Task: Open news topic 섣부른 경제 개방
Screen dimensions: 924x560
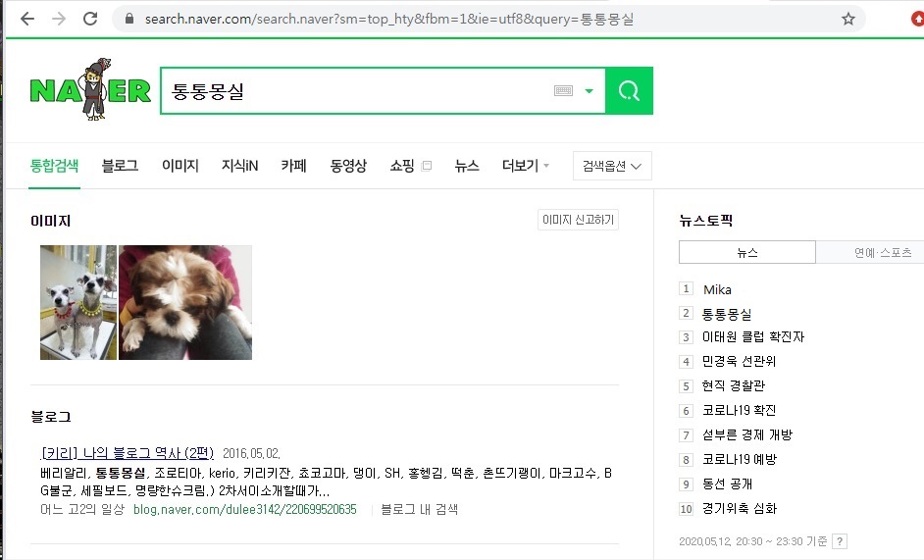Action: tap(747, 435)
